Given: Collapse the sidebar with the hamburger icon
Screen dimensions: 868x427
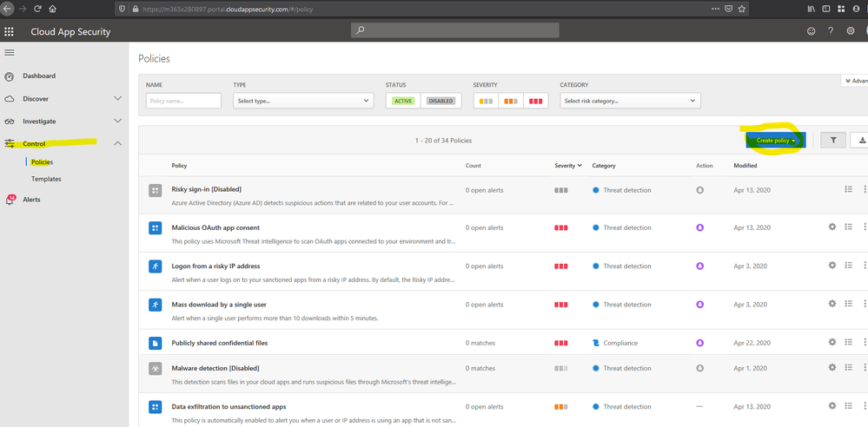Looking at the screenshot, I should click(x=10, y=53).
